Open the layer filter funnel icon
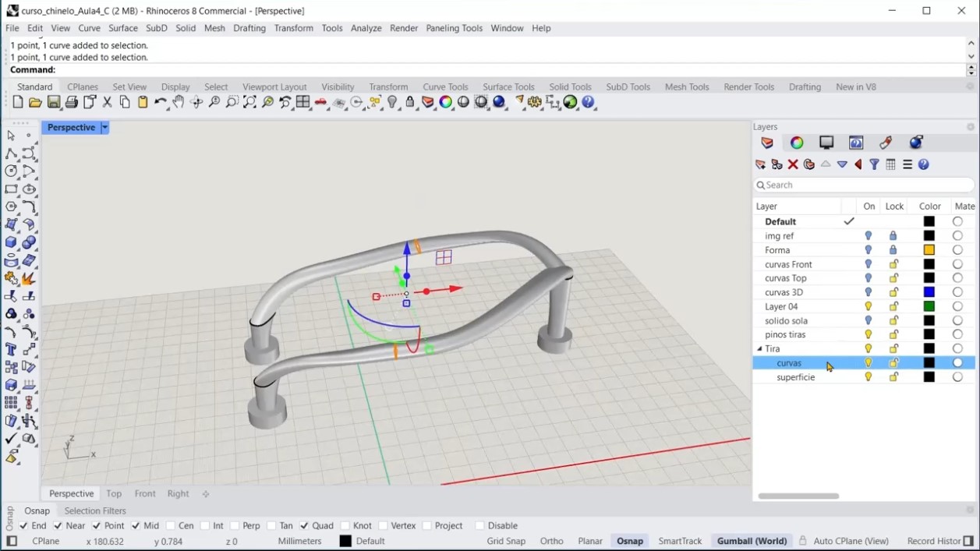This screenshot has height=551, width=980. (x=875, y=164)
